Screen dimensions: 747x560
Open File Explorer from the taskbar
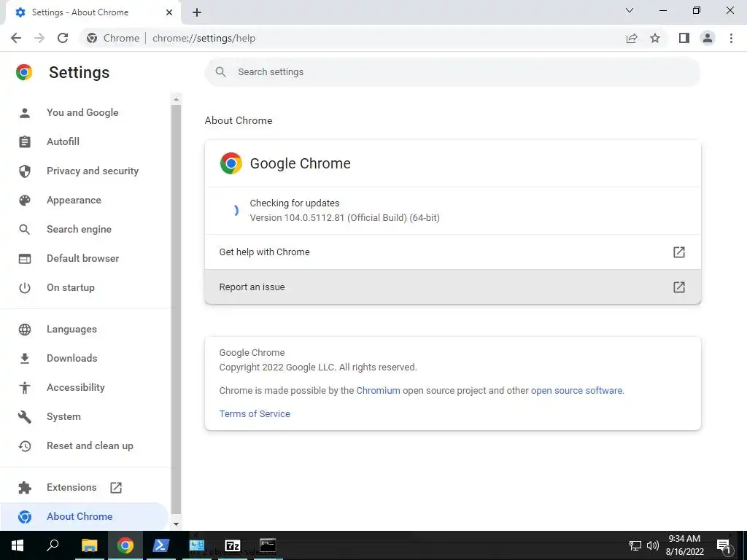click(x=89, y=545)
